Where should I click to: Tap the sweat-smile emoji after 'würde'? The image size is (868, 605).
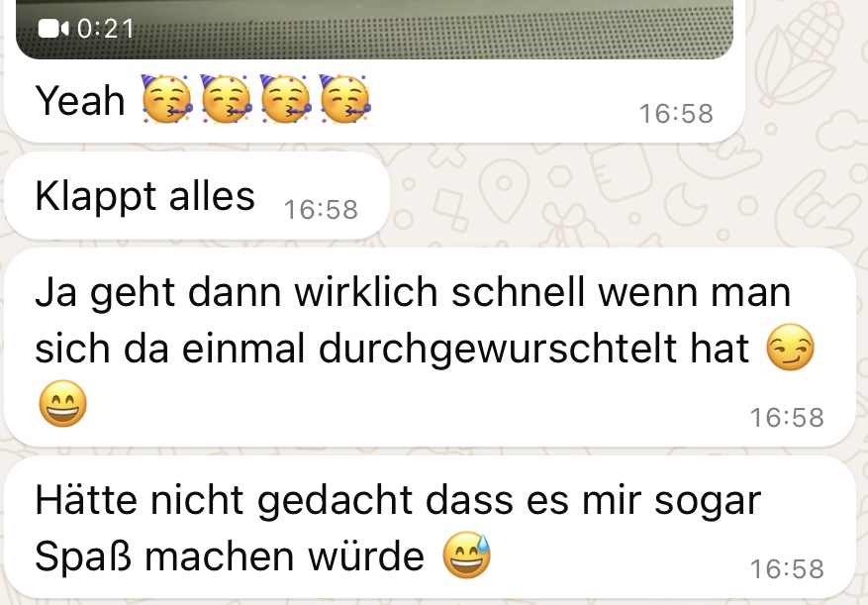(466, 555)
